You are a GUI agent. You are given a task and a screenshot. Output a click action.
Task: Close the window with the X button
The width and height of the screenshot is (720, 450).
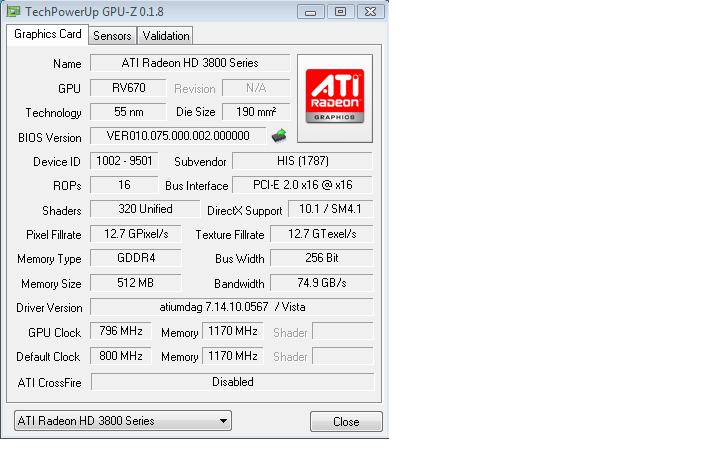(x=370, y=11)
